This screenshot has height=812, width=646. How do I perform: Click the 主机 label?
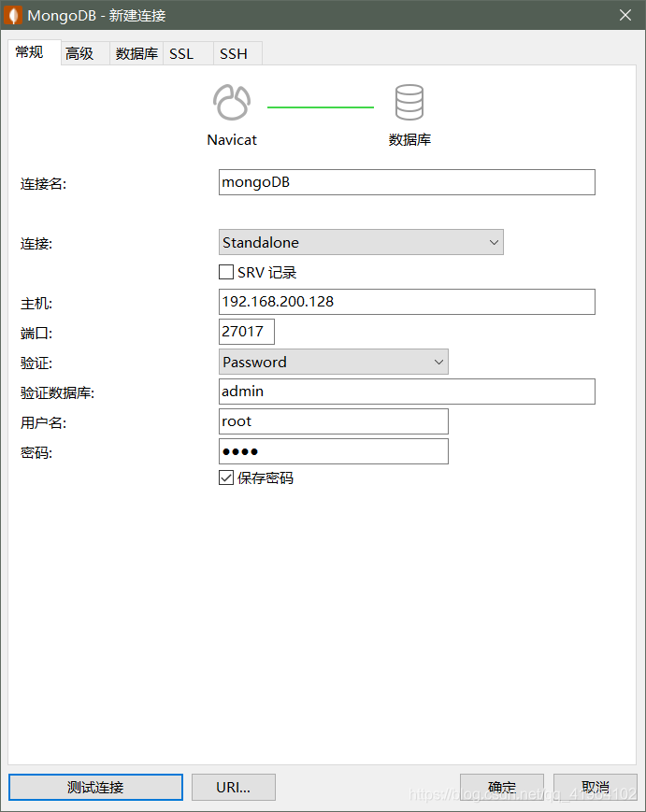click(36, 304)
